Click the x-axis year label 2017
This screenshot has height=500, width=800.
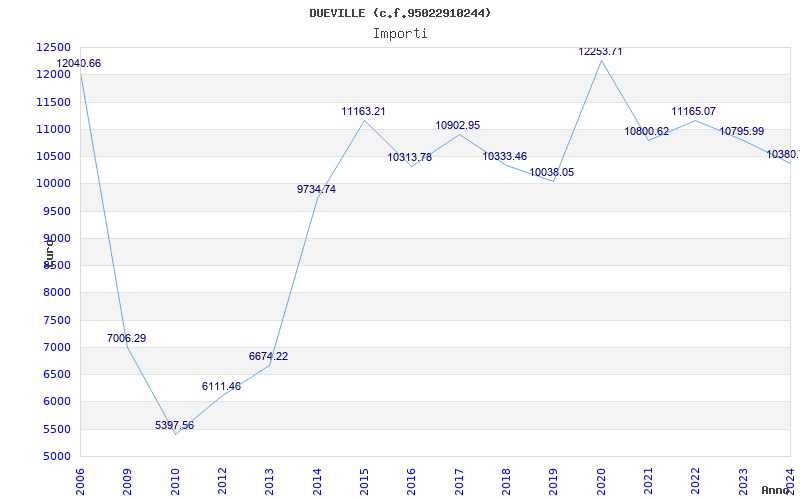pyautogui.click(x=459, y=482)
